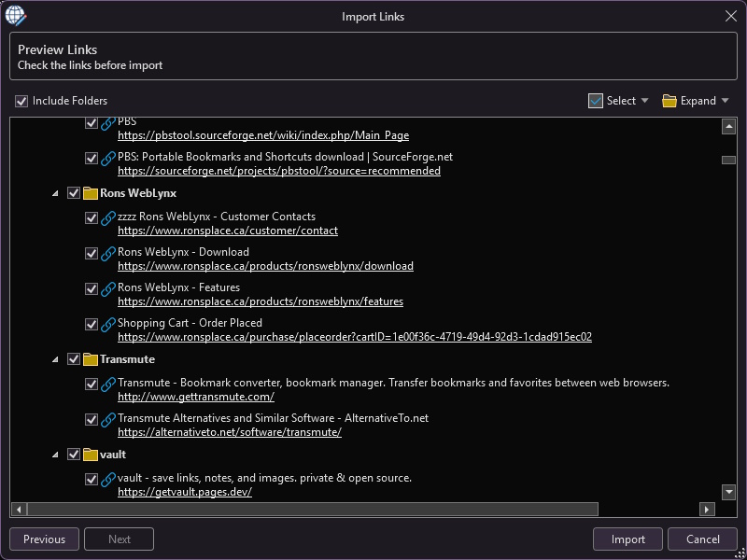Viewport: 747px width, 560px height.
Task: Uncheck the Transmute - Bookmark converter checkbox
Action: coord(91,384)
